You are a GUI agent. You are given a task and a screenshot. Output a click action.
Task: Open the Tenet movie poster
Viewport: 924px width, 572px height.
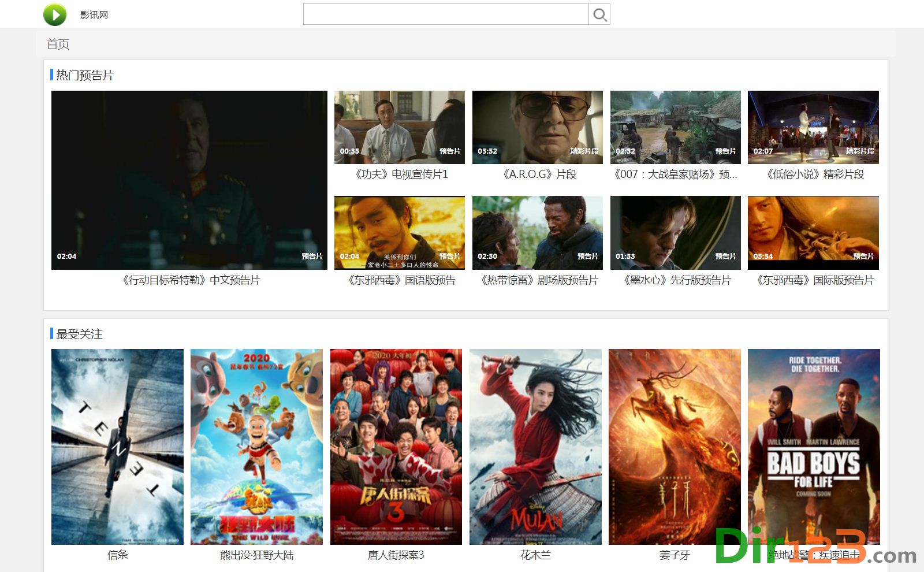[117, 446]
